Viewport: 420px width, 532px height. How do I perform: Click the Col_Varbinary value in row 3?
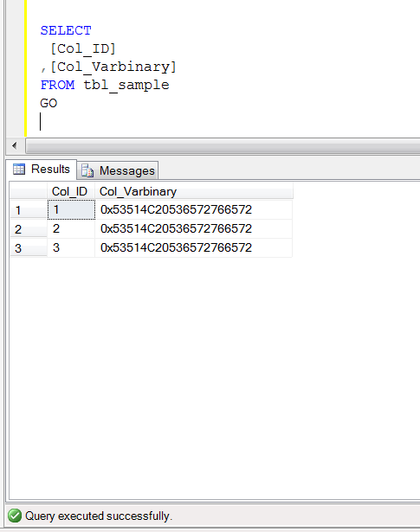point(176,247)
